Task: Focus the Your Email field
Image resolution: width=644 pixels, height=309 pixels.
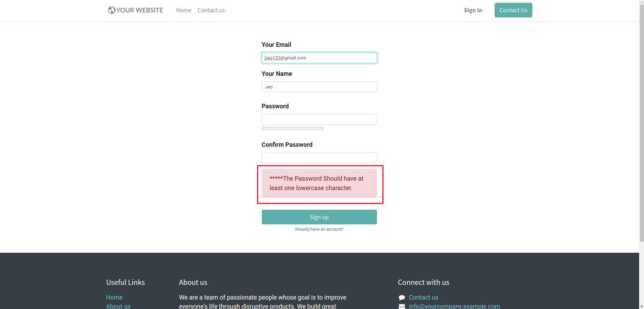Action: pyautogui.click(x=319, y=58)
